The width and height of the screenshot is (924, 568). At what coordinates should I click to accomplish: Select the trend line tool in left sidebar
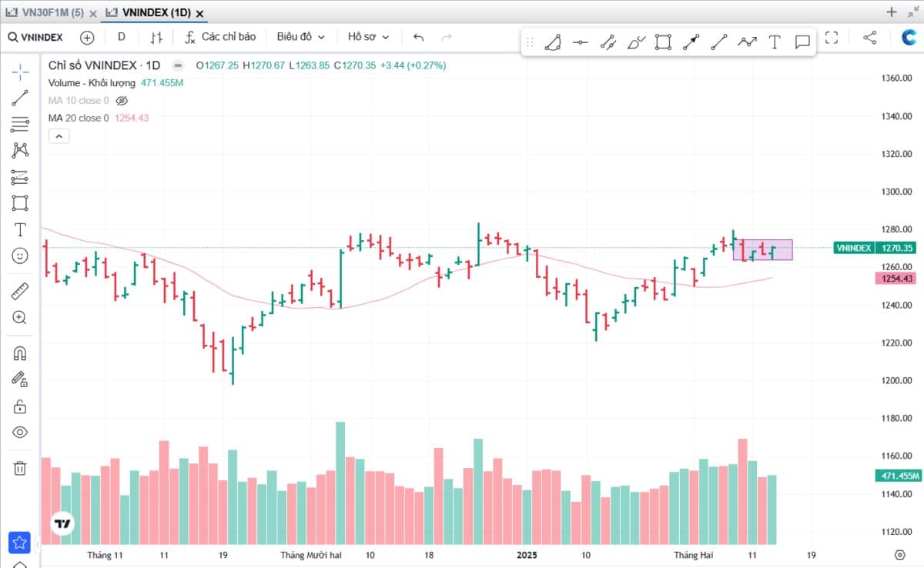click(x=20, y=98)
